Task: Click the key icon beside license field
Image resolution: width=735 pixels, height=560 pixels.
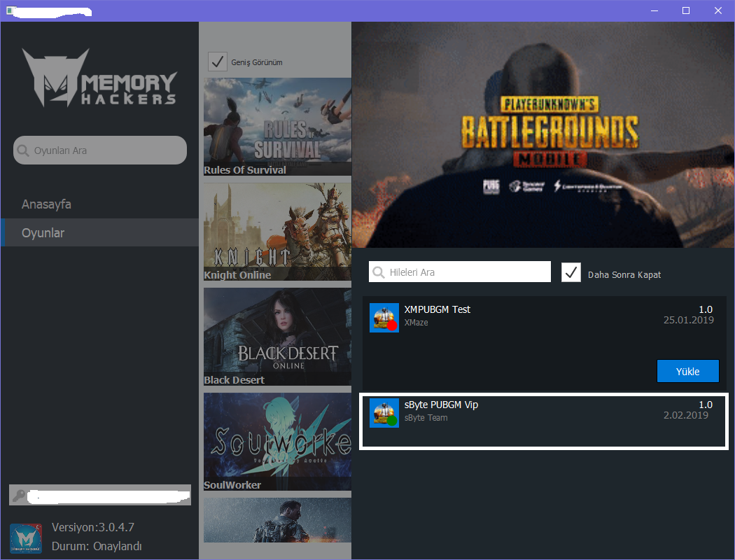Action: pyautogui.click(x=19, y=495)
